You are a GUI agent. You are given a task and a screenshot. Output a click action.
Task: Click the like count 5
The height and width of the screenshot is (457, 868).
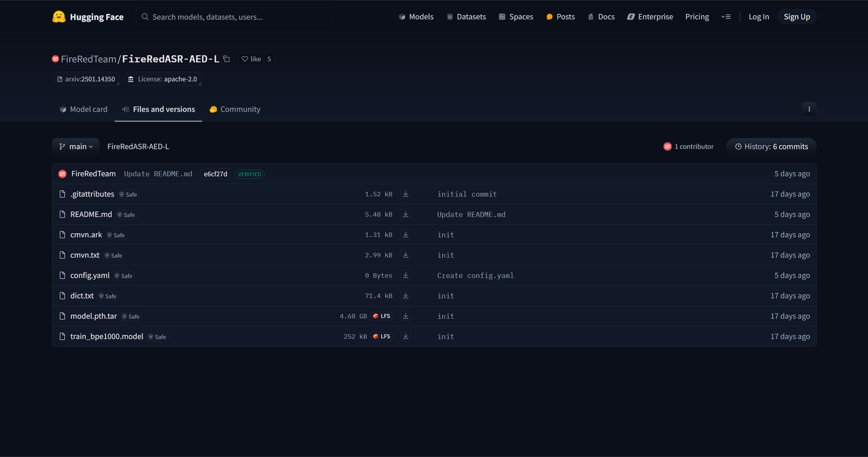click(x=269, y=59)
